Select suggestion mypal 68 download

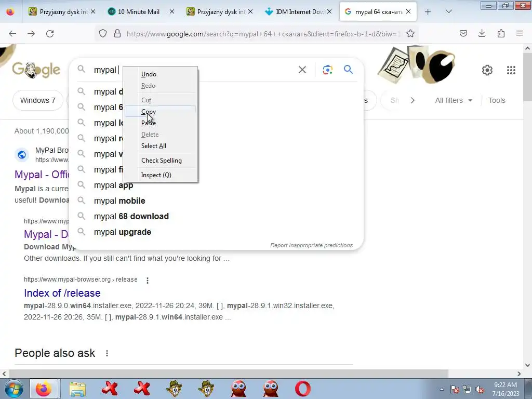tap(216, 217)
